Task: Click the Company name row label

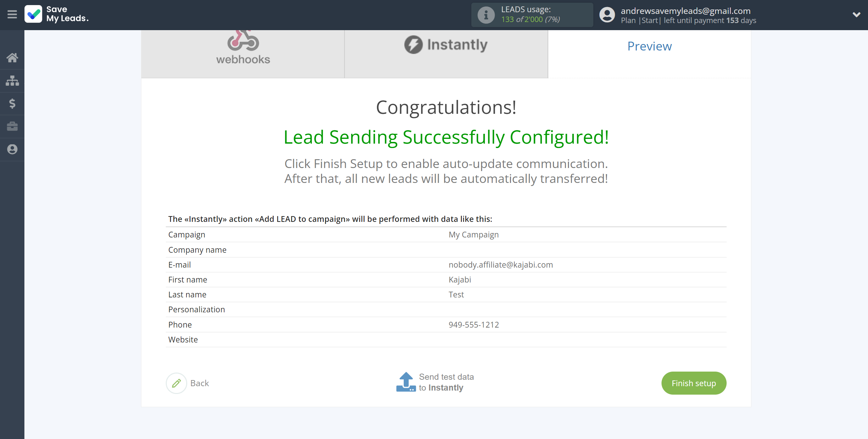Action: [x=197, y=250]
